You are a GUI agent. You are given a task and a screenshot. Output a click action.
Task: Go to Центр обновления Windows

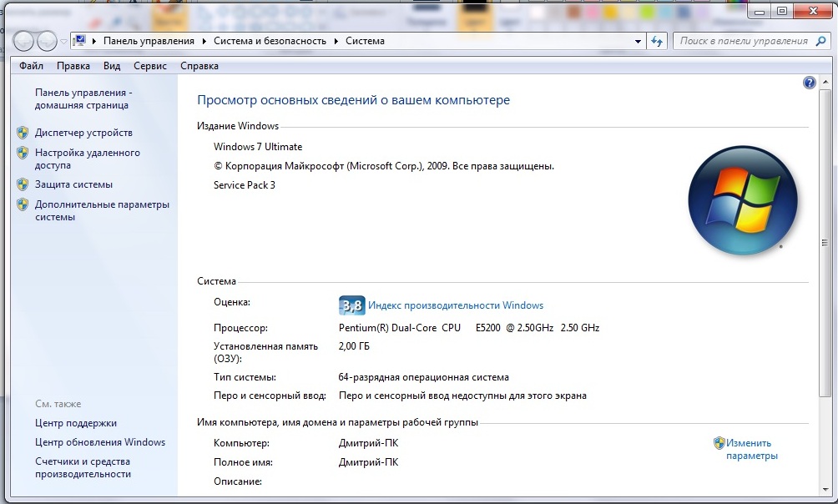100,442
